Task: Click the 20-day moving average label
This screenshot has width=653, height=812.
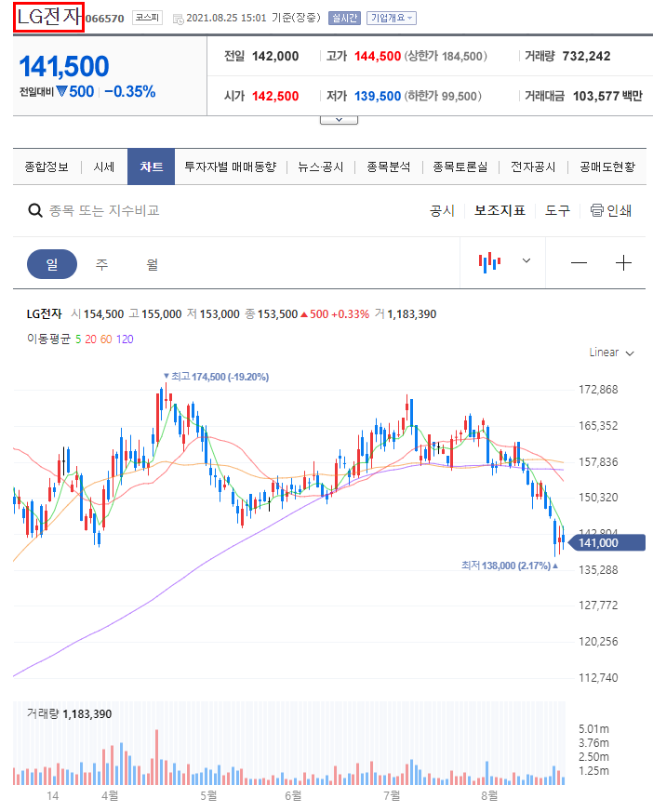Action: tap(90, 339)
